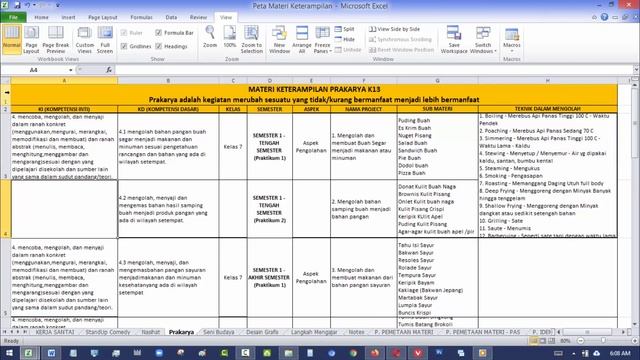Select column H header
Image resolution: width=640 pixels, height=360 pixels.
[x=547, y=80]
